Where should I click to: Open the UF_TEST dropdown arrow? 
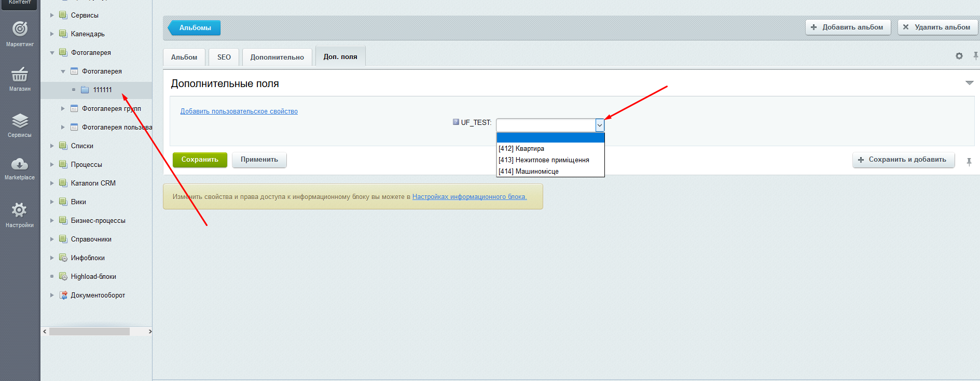(600, 125)
